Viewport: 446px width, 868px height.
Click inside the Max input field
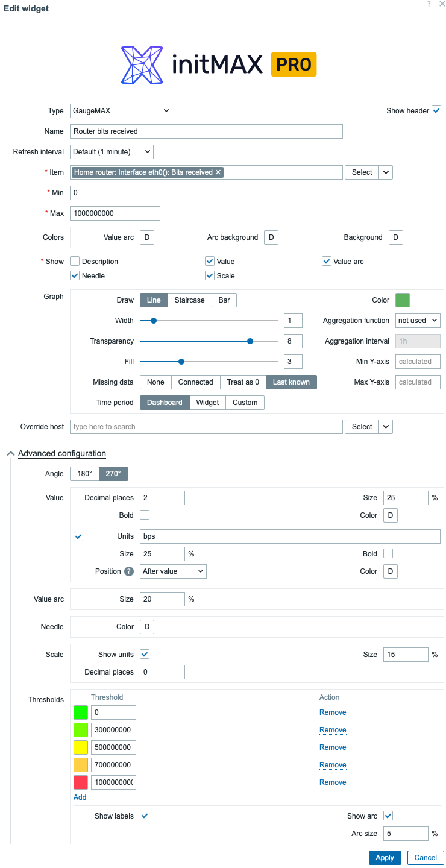point(115,213)
